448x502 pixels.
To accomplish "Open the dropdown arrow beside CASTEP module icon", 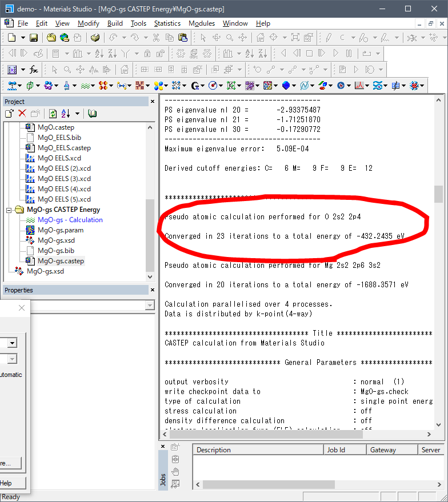I will point(93,86).
